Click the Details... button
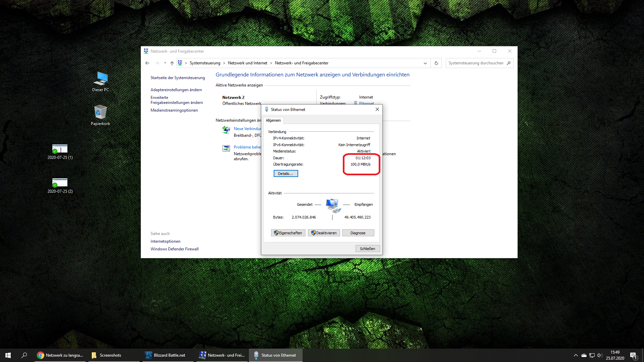The width and height of the screenshot is (644, 362). [285, 174]
